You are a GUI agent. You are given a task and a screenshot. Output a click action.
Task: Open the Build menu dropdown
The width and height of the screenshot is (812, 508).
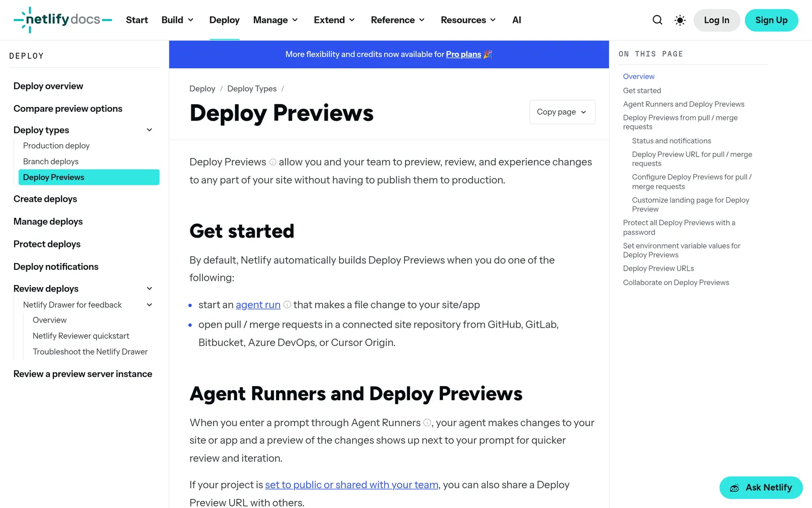tap(178, 20)
